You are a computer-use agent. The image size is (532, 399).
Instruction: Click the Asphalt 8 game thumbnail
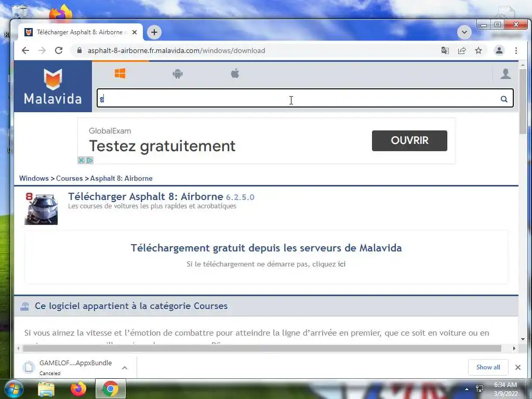41,208
